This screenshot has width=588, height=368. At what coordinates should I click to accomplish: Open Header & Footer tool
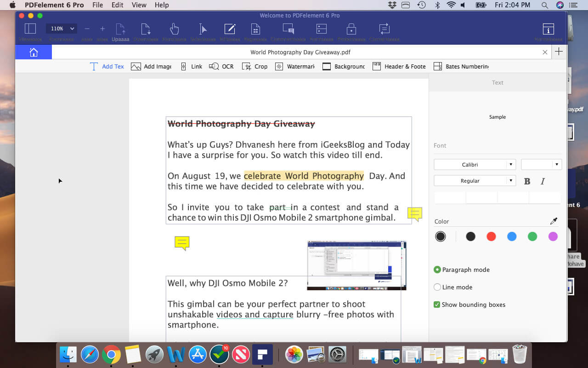click(399, 66)
